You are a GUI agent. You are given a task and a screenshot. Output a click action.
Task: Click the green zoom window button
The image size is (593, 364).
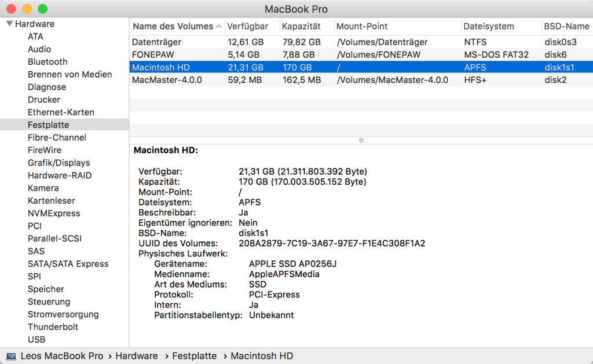coord(43,9)
